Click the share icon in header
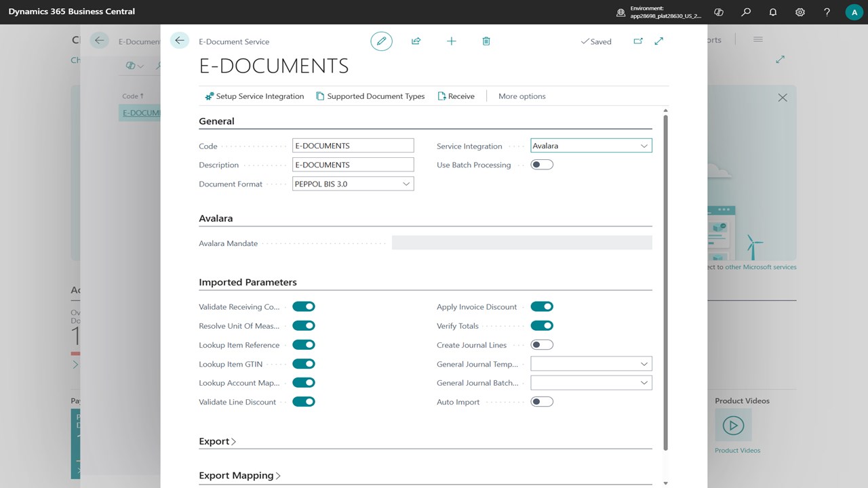This screenshot has height=488, width=868. tap(416, 41)
